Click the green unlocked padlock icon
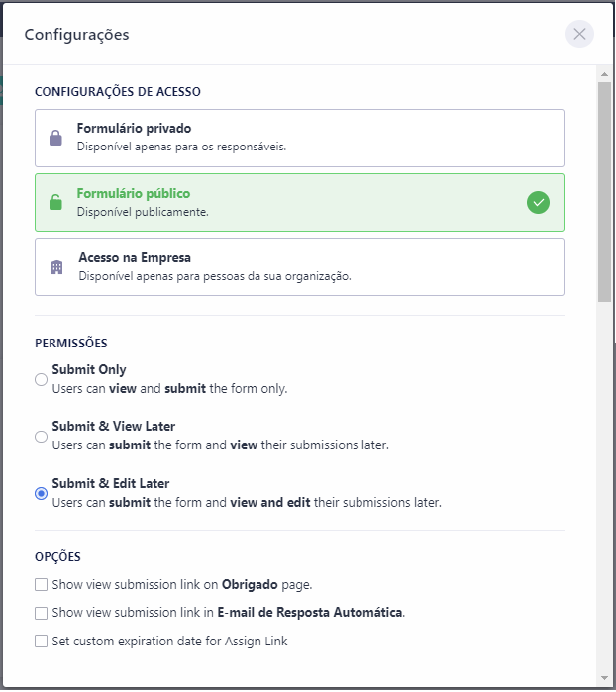 point(55,202)
